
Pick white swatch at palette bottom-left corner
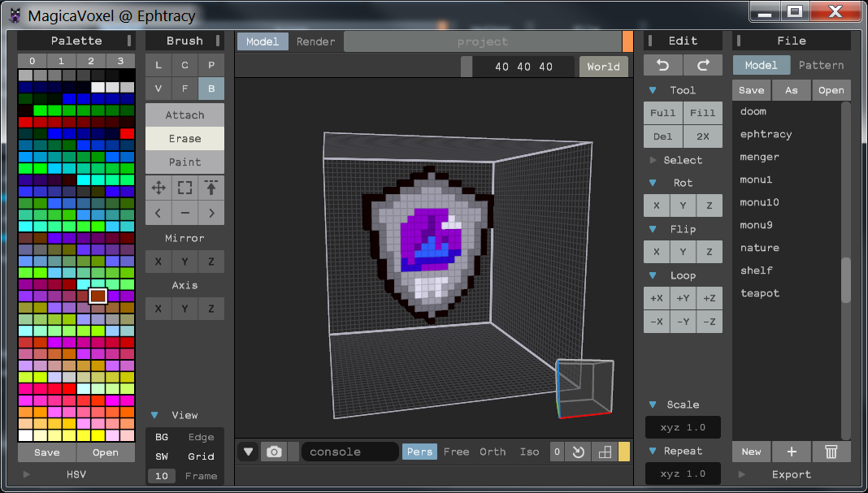(25, 435)
